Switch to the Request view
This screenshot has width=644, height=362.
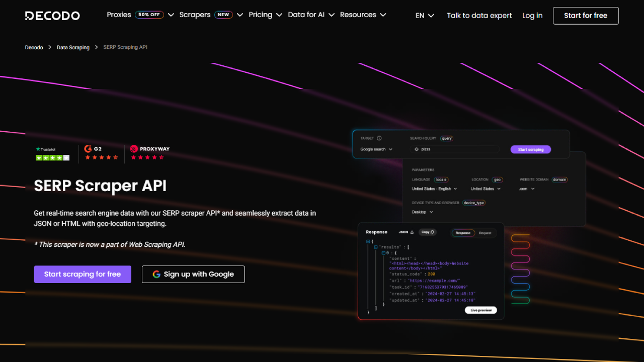[x=485, y=233]
